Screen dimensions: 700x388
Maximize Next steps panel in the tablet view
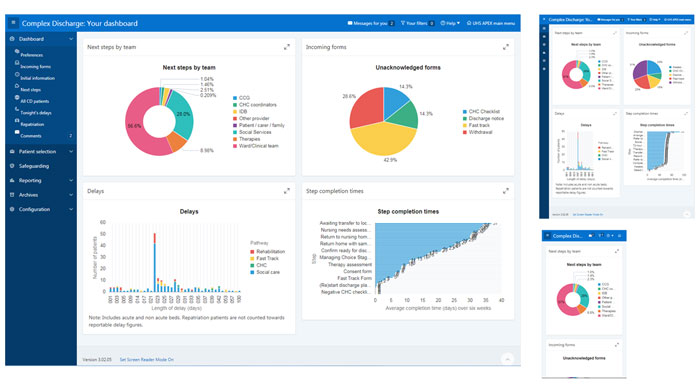615,33
